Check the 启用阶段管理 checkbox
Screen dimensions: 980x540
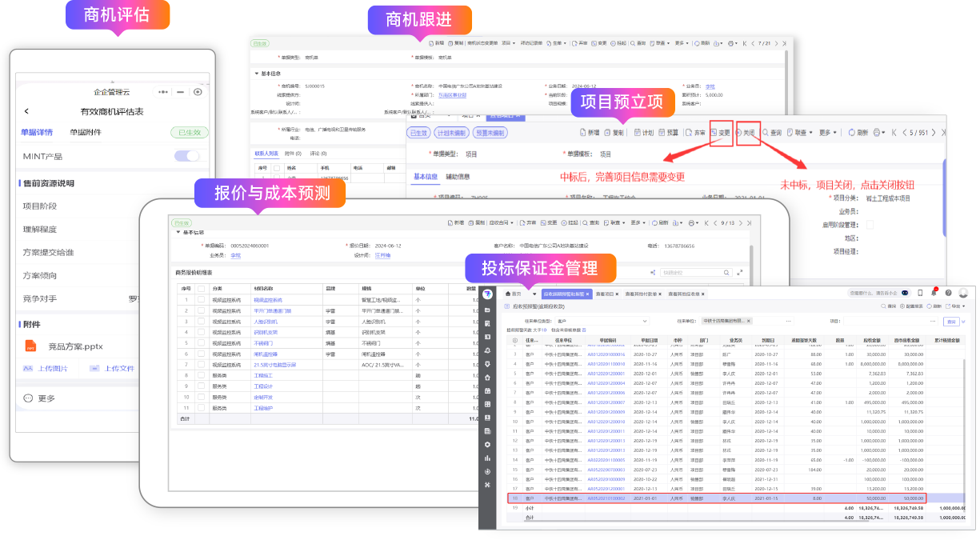[x=870, y=225]
